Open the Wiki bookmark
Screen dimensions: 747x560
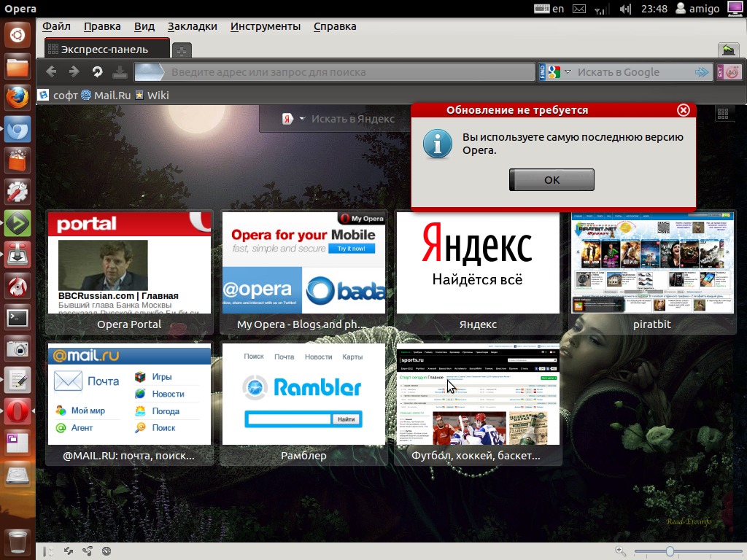point(152,96)
